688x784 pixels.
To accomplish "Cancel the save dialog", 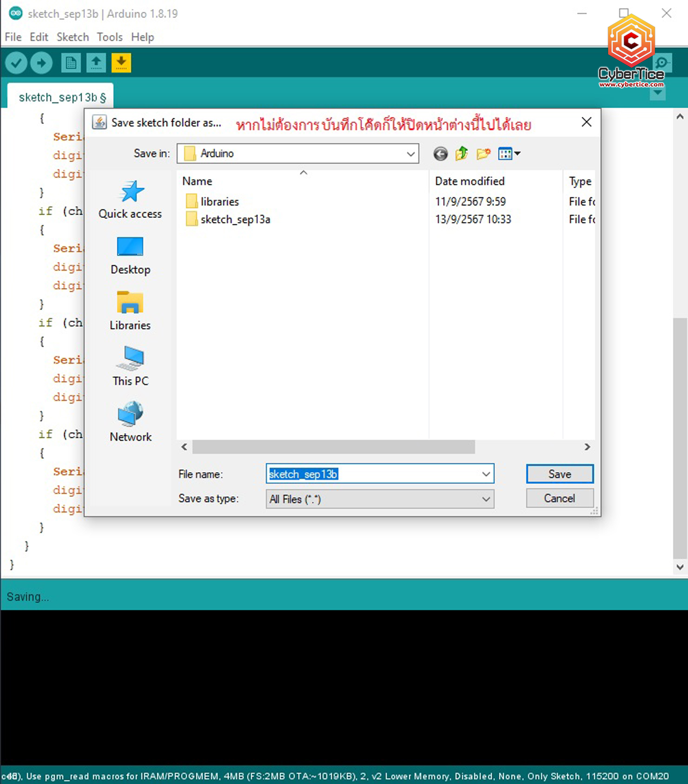I will point(559,498).
